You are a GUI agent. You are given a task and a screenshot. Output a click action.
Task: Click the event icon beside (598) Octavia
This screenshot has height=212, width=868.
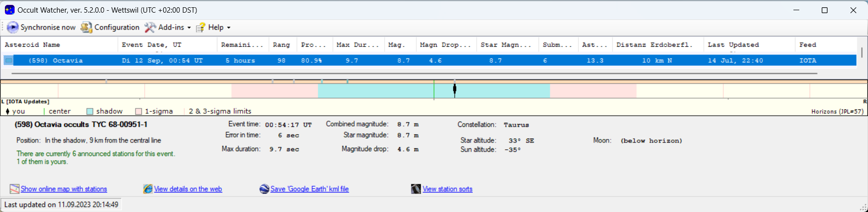click(9, 61)
